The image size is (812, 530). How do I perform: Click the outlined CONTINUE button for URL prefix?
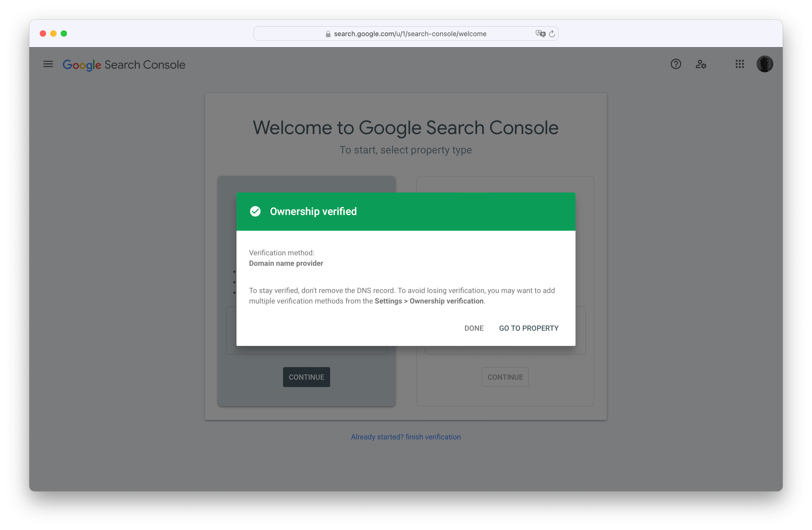pyautogui.click(x=505, y=377)
